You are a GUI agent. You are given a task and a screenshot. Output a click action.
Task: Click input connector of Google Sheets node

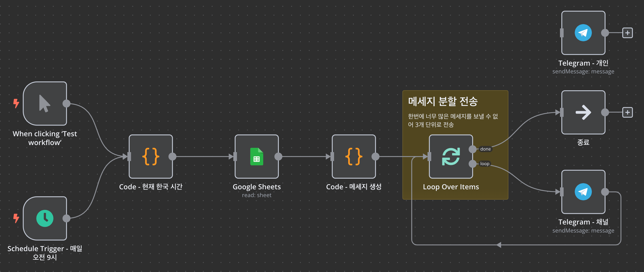235,156
